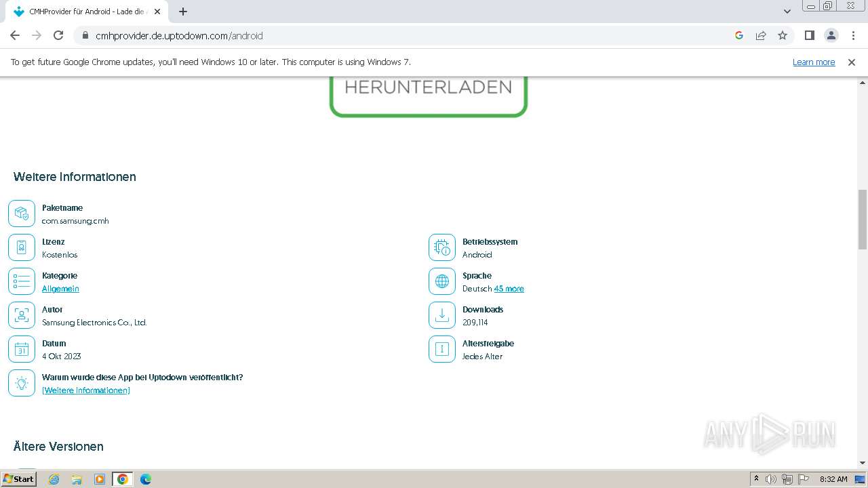Click the Weitere Informationen heading
The height and width of the screenshot is (488, 868).
75,177
